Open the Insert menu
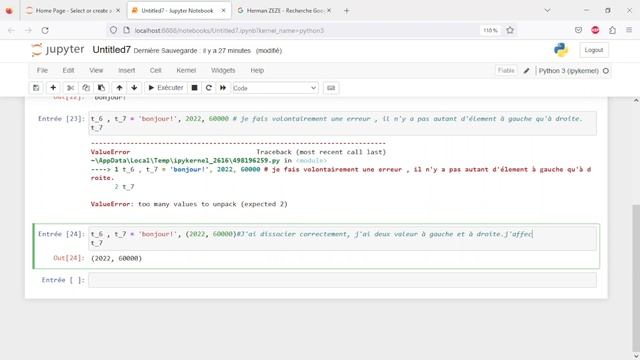This screenshot has width=640, height=360. point(127,70)
